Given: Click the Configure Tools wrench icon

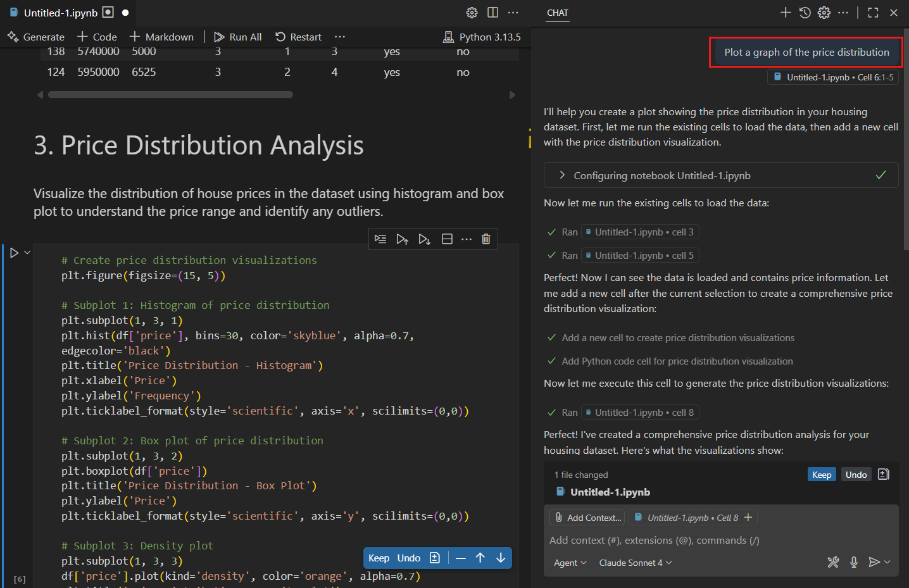Looking at the screenshot, I should [x=833, y=562].
